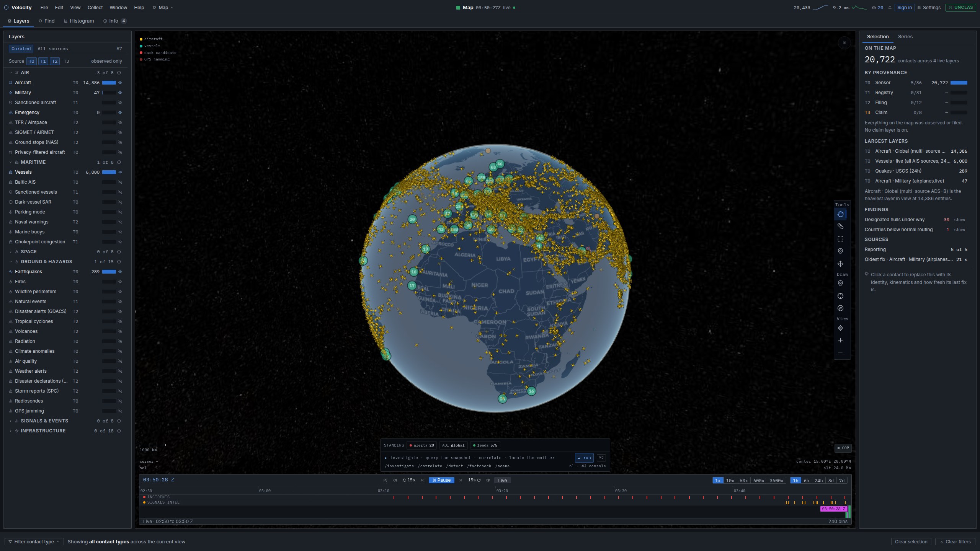This screenshot has height=551, width=980.
Task: Collapse the MARITIME layer group
Action: tap(10, 162)
